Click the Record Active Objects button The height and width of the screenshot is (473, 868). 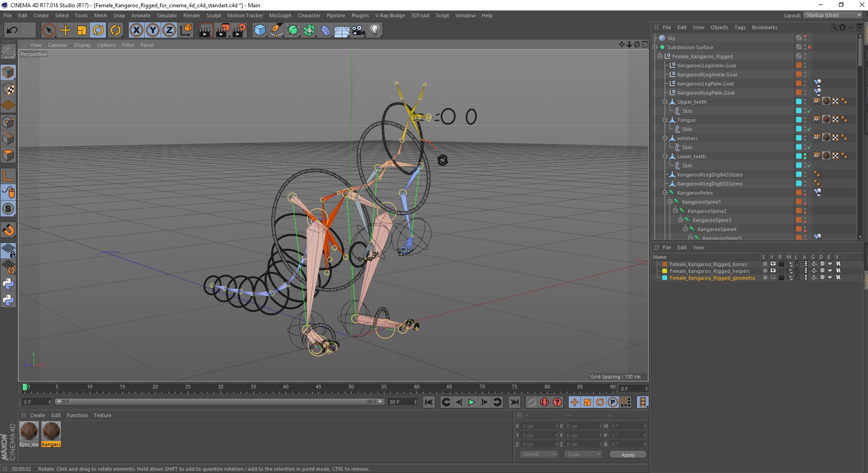(531, 402)
